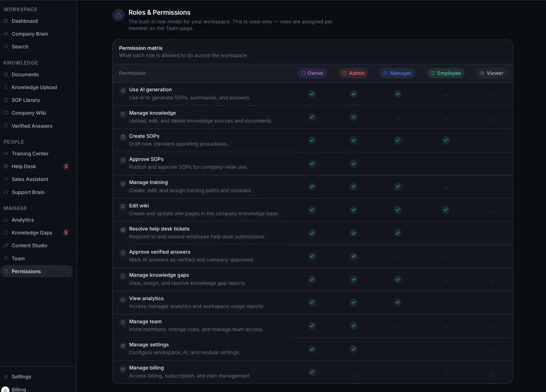This screenshot has width=546, height=392.
Task: Click Owner checkmark for Manage billing
Action: [312, 372]
